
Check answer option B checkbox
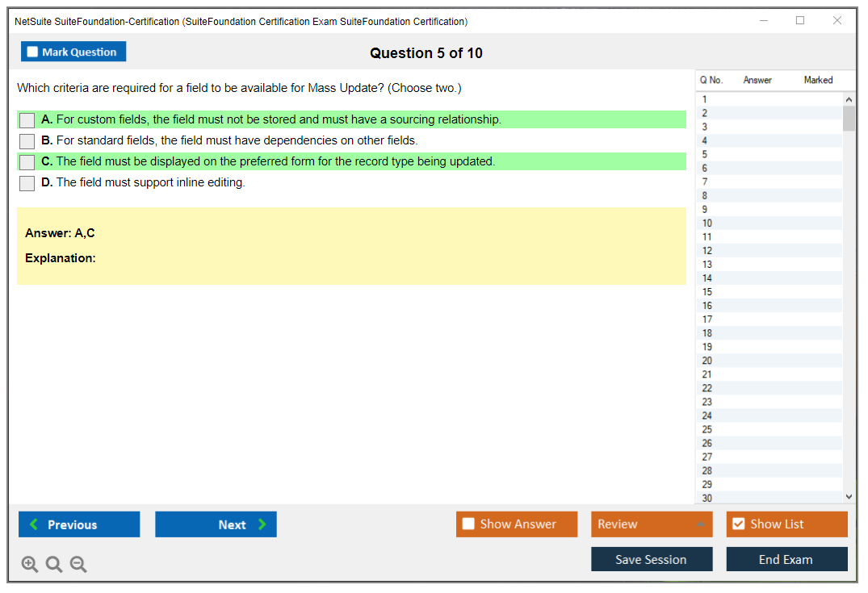click(x=27, y=141)
